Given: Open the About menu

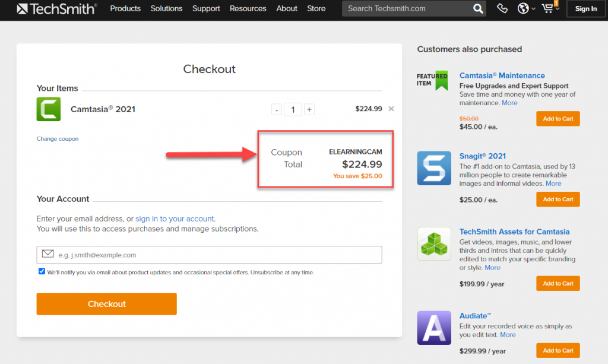Looking at the screenshot, I should (x=287, y=8).
